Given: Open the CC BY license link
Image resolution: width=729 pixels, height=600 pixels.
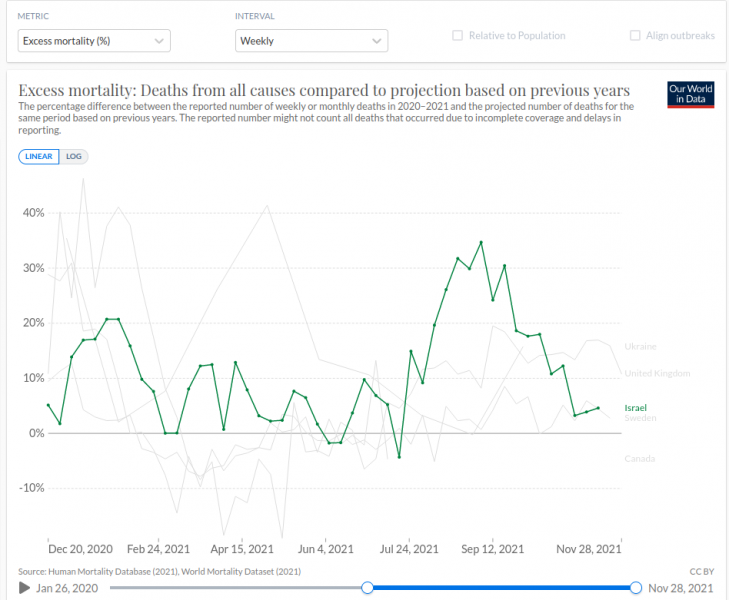Looking at the screenshot, I should coord(703,571).
